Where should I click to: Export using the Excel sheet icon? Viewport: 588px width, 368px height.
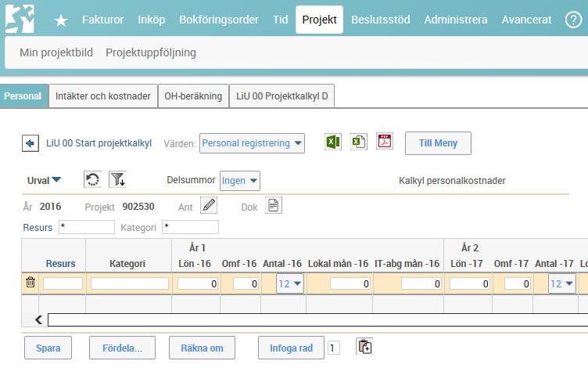click(x=358, y=142)
